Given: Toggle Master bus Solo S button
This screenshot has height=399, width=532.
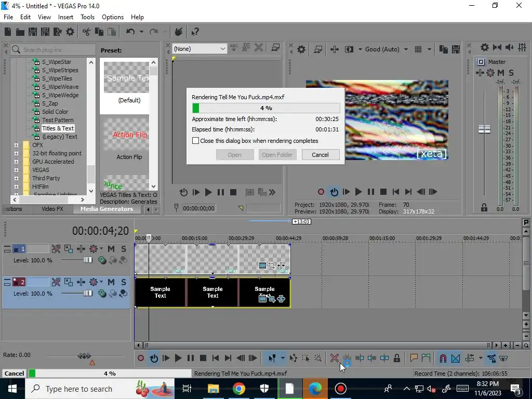Looking at the screenshot, I should [511, 73].
